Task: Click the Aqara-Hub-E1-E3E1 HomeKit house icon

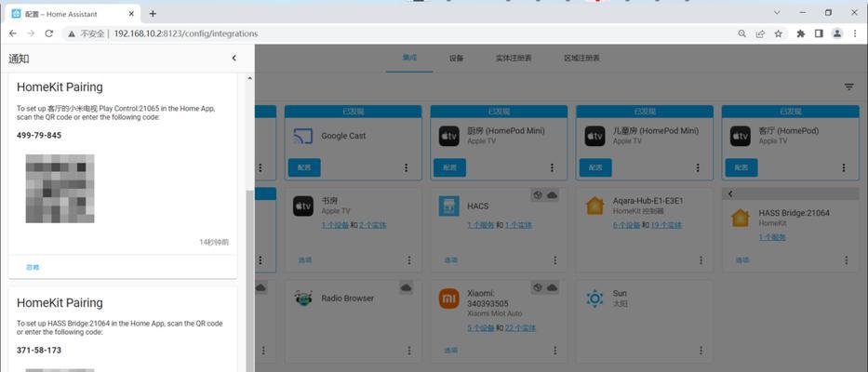Action: click(594, 206)
